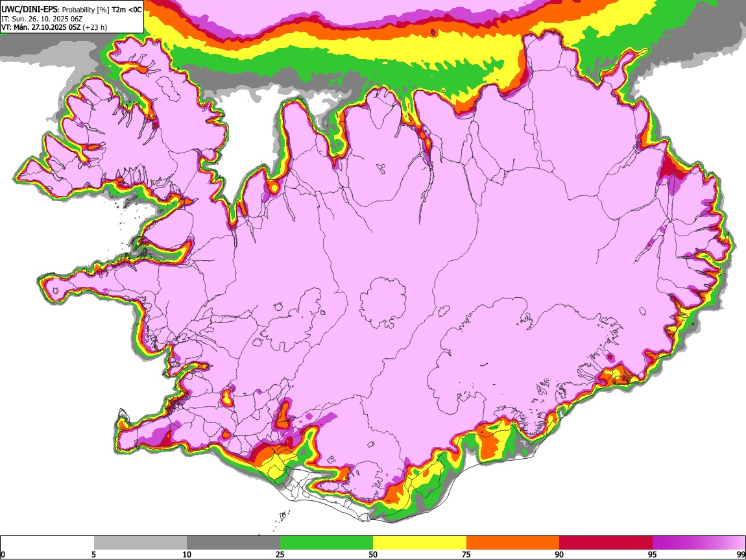Click the purple-pink 95–99 legend gradient
746x560 pixels.
point(699,542)
